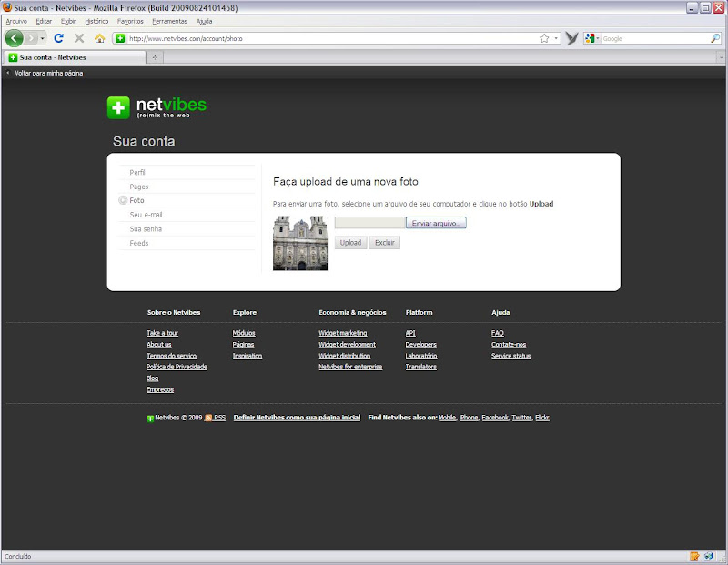Open the Seu e-mail section
The image size is (728, 565).
(x=146, y=215)
